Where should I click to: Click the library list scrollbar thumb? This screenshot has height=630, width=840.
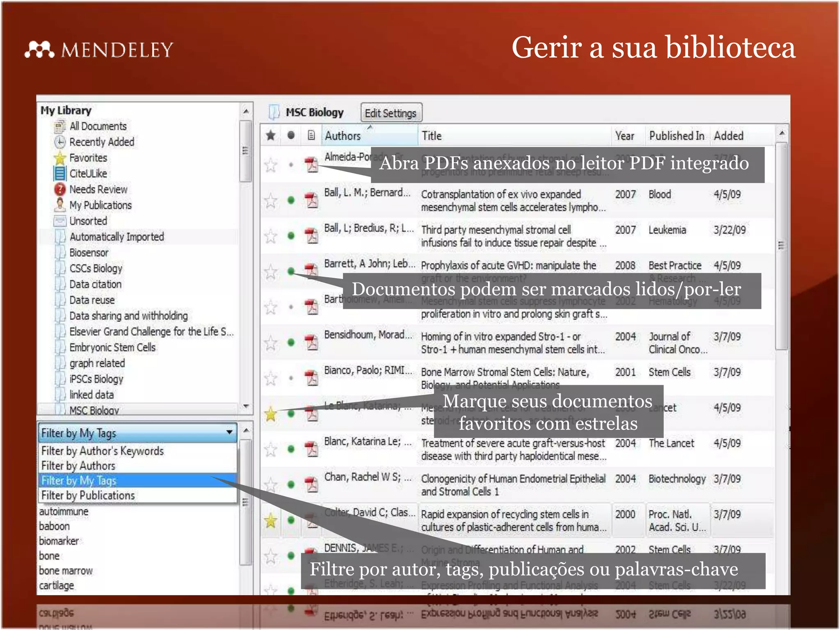245,151
